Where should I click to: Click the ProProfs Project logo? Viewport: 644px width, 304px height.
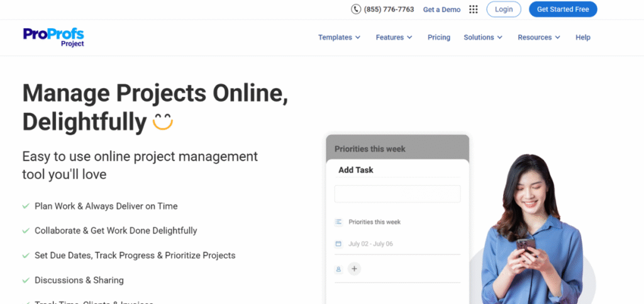(53, 37)
